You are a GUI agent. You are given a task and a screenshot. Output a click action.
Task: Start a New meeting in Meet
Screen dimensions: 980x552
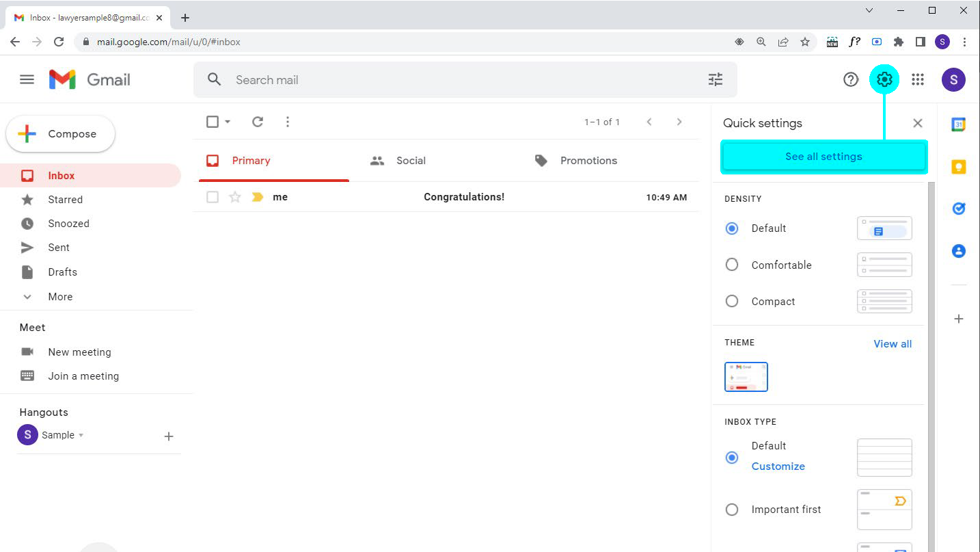[79, 352]
